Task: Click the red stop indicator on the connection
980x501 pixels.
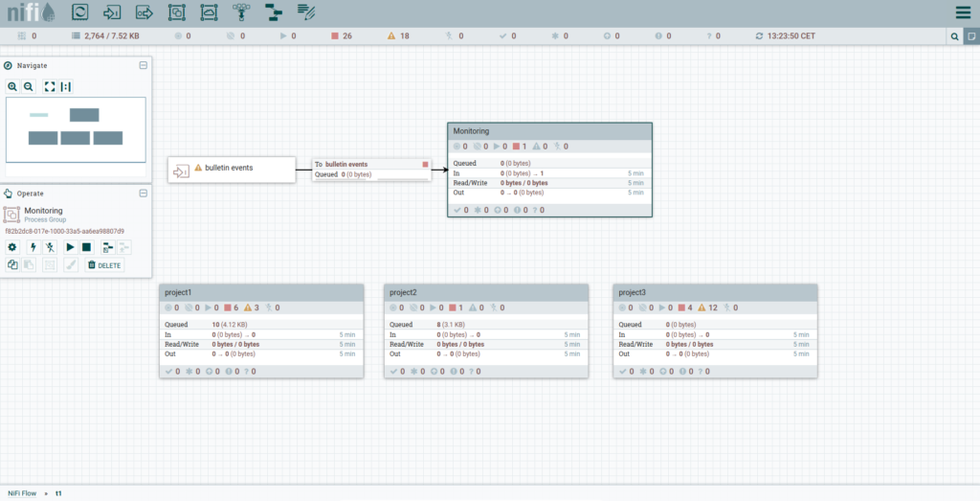Action: [426, 165]
